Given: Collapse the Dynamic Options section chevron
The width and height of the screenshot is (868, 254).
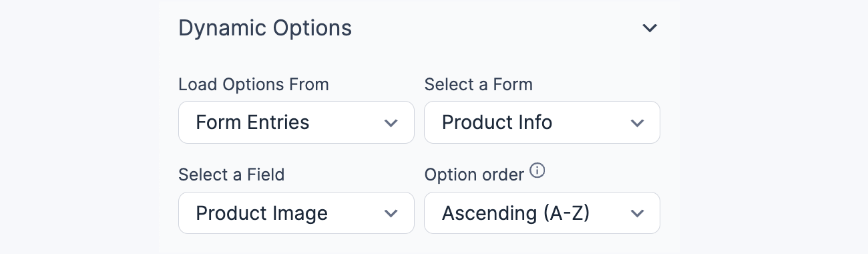Looking at the screenshot, I should 650,29.
